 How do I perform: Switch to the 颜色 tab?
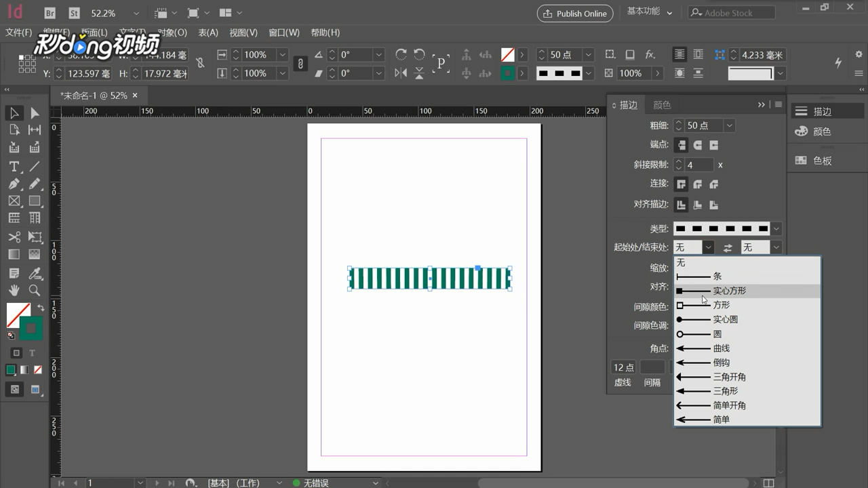(x=662, y=105)
